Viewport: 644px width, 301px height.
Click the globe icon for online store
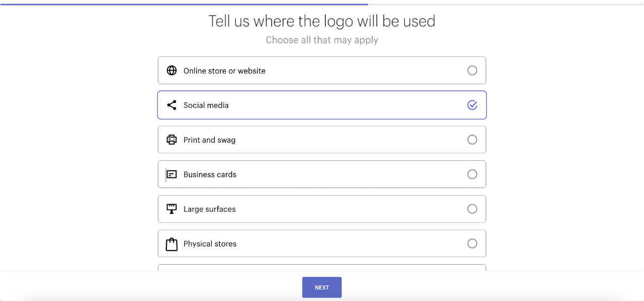click(x=171, y=71)
